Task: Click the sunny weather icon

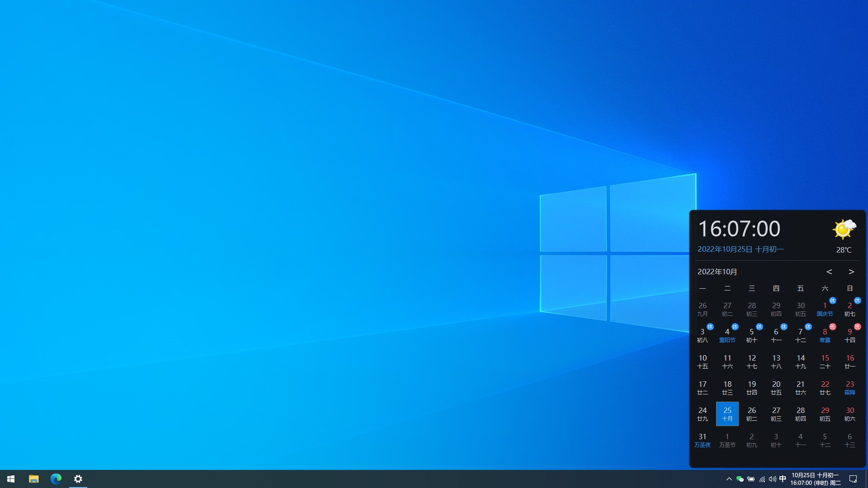Action: point(844,229)
